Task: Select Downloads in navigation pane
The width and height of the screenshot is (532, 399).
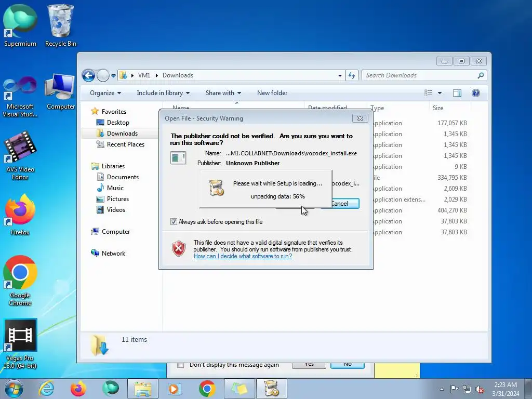Action: [x=122, y=134]
